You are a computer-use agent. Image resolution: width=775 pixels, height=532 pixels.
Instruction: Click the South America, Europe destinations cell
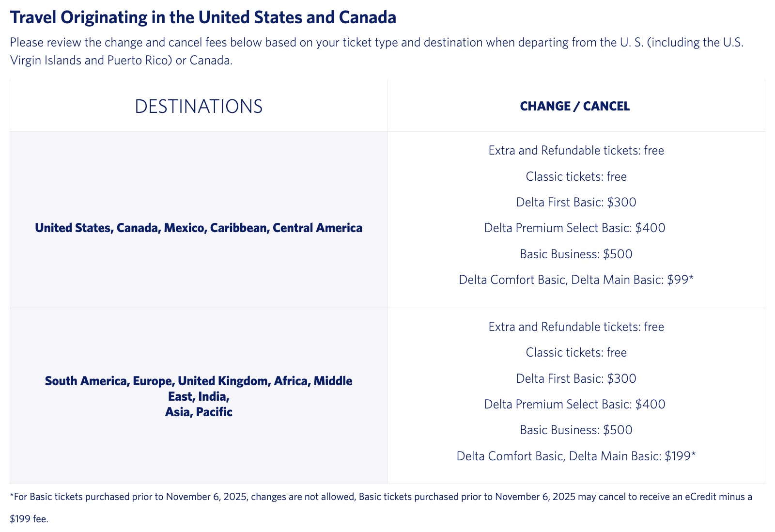click(199, 396)
